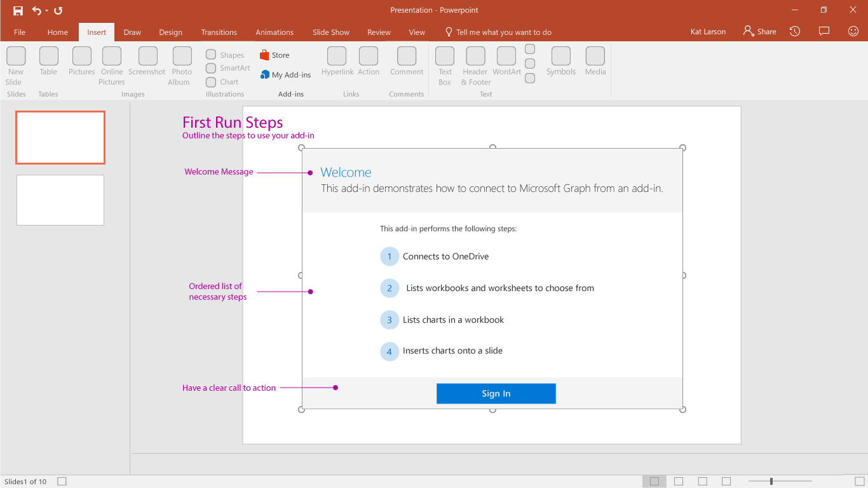Restore down the PowerPoint window
Screen dimensions: 868x488
pos(824,10)
